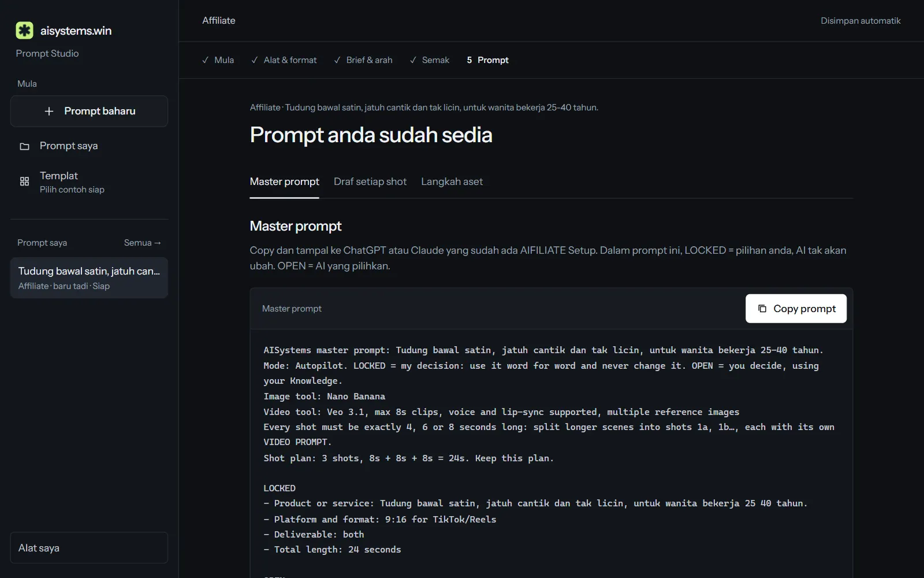The width and height of the screenshot is (924, 578).
Task: Open the Semua → link
Action: [x=143, y=243]
